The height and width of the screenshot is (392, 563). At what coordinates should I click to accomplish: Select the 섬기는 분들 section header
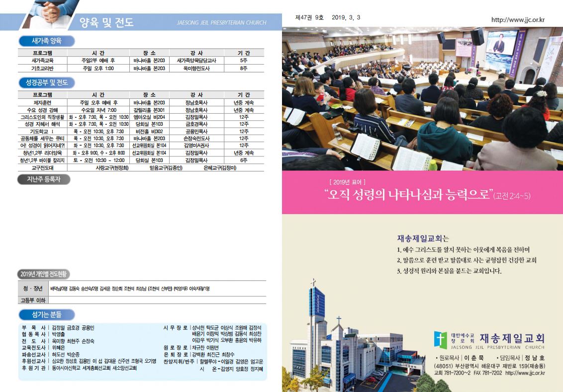pyautogui.click(x=46, y=314)
